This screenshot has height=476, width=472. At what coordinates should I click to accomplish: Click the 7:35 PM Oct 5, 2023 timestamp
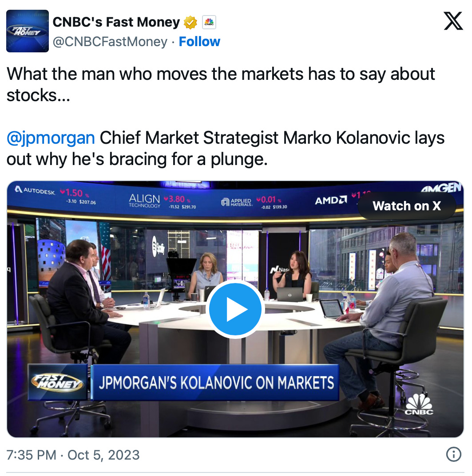(x=73, y=455)
